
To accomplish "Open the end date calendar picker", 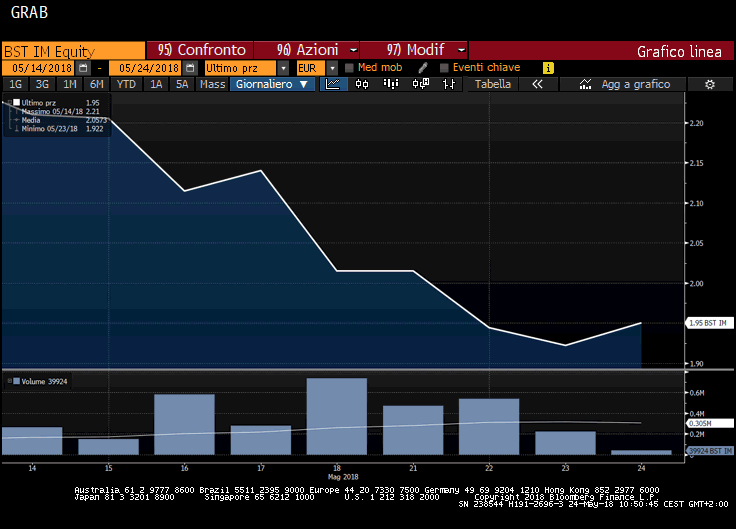I will pyautogui.click(x=188, y=67).
